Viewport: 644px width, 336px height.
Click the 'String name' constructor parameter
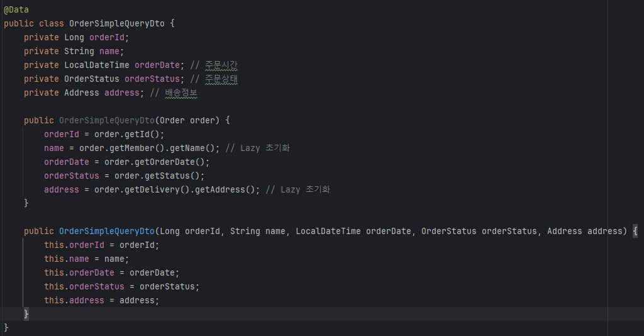click(257, 232)
